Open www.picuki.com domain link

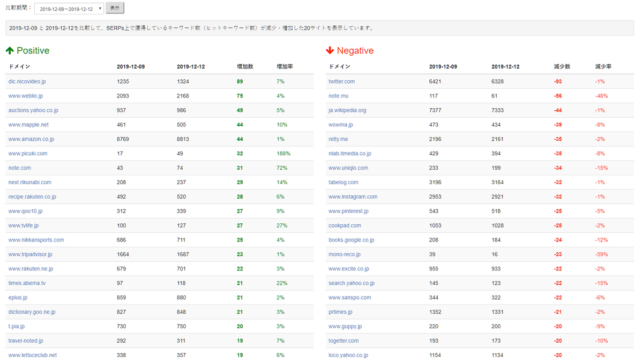[28, 154]
